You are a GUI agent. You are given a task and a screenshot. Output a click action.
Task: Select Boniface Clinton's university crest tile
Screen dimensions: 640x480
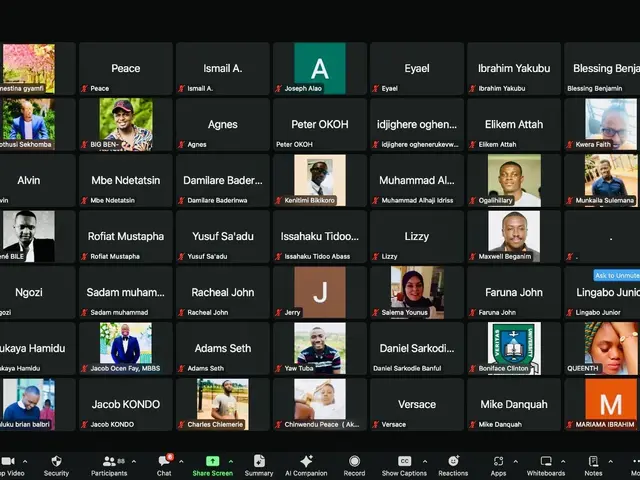(x=514, y=348)
